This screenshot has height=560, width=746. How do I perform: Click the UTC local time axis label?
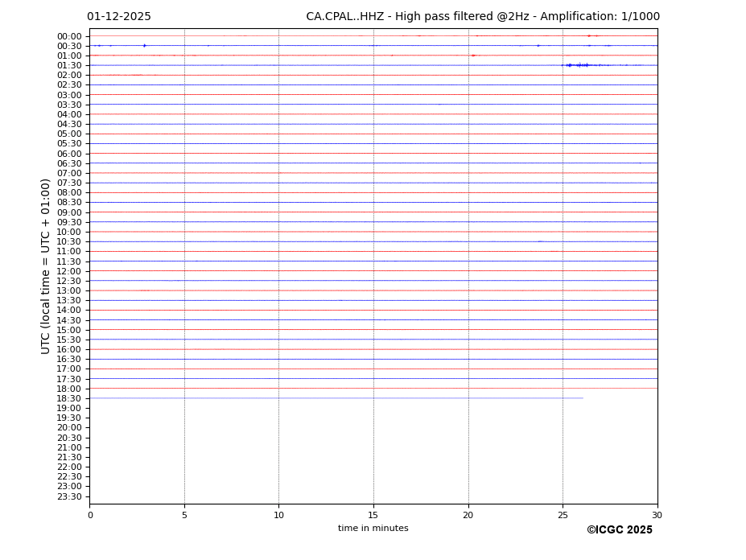[46, 266]
